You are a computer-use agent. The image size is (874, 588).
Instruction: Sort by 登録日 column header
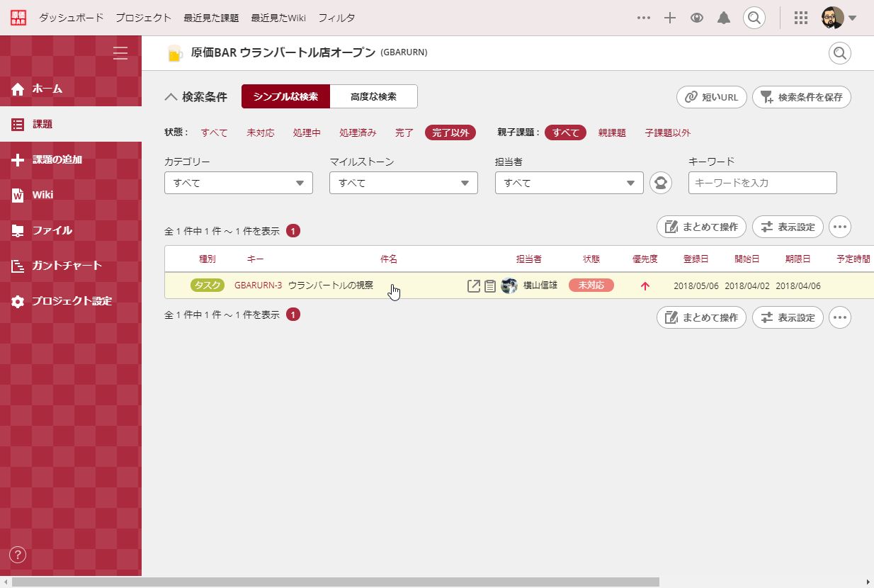click(696, 259)
